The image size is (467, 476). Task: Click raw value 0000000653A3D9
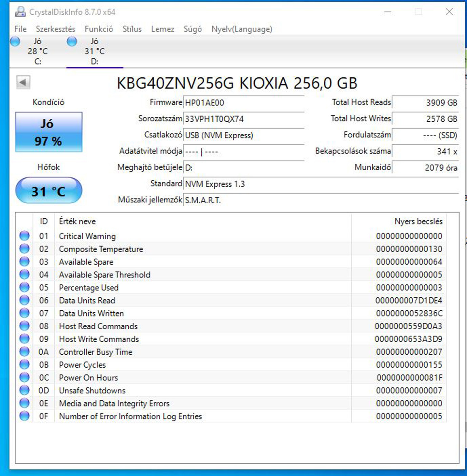(x=408, y=339)
